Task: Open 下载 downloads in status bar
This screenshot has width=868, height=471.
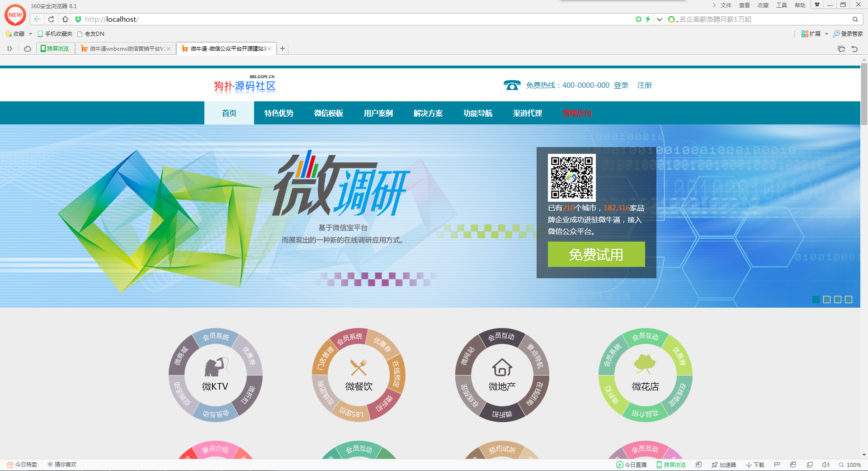Action: 755,465
